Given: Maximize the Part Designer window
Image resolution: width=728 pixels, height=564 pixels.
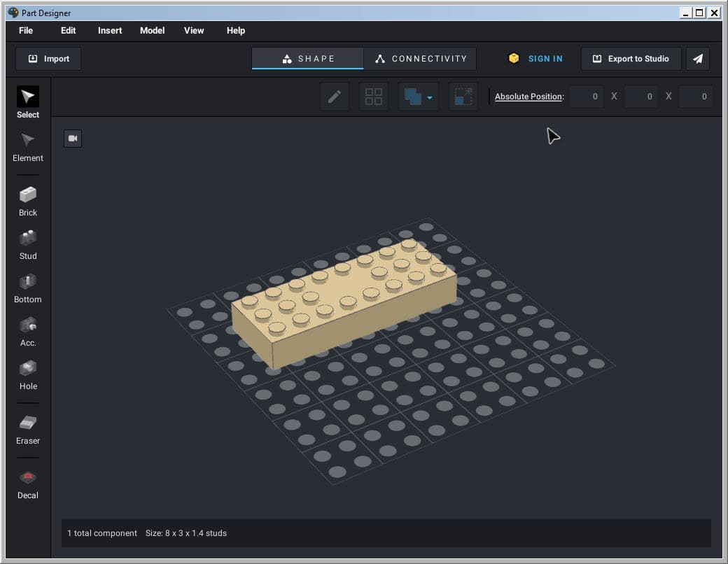Looking at the screenshot, I should pos(699,13).
